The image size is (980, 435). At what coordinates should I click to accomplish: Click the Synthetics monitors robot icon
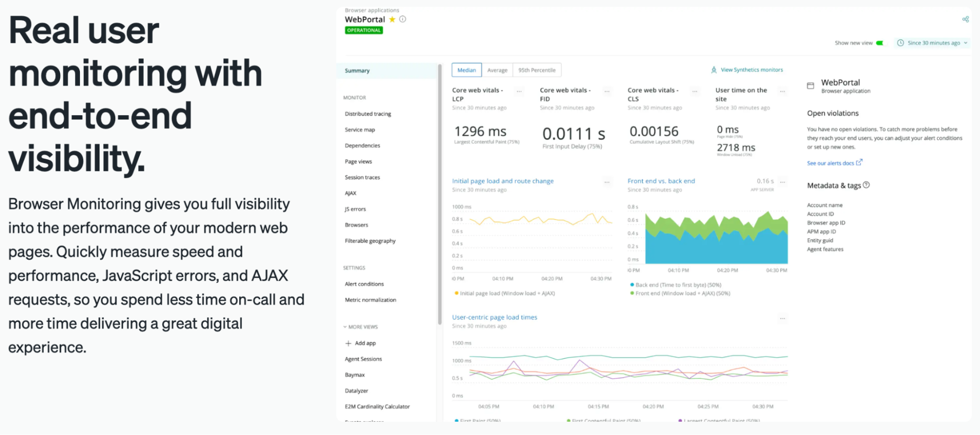[x=714, y=70]
